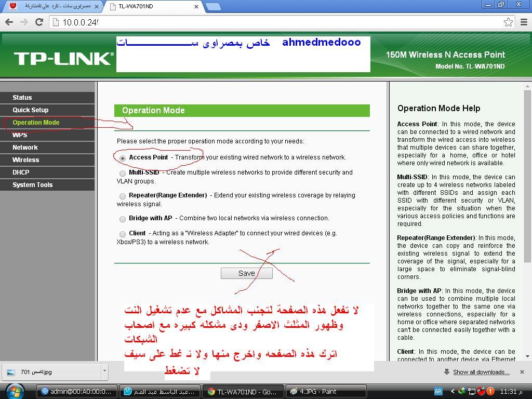Click orange alert icon in system tray
Screen dimensions: 532x399
[490, 392]
